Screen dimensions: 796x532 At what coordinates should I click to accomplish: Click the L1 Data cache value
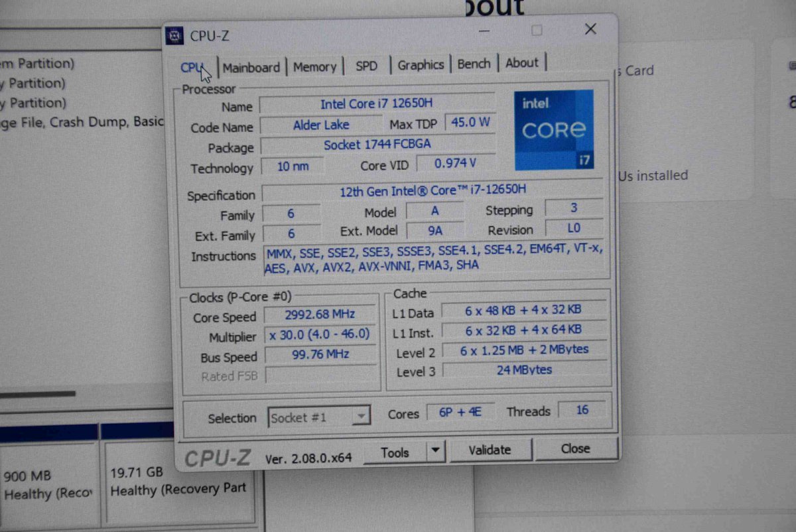[x=524, y=310]
